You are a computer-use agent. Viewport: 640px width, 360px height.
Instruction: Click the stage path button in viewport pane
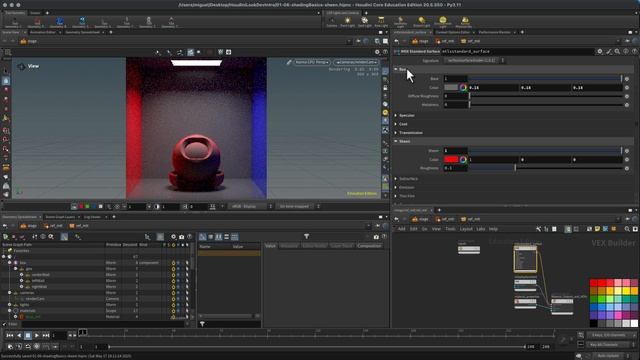click(29, 41)
